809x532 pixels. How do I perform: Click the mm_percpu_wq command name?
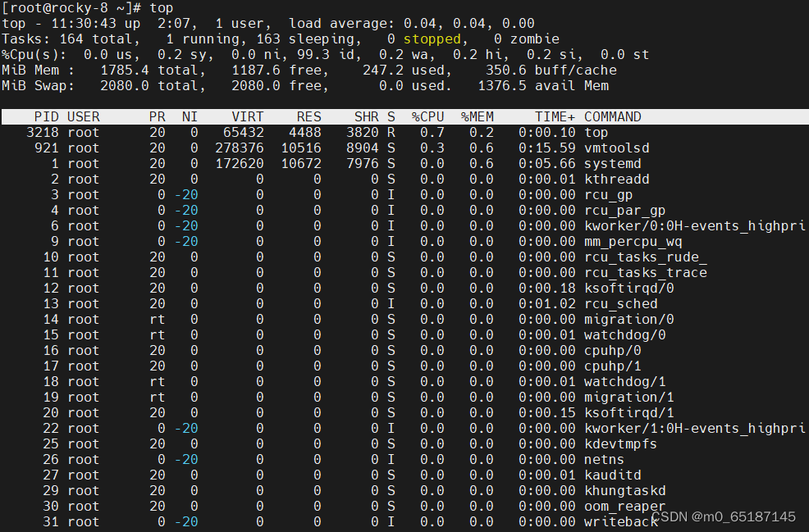(x=633, y=241)
